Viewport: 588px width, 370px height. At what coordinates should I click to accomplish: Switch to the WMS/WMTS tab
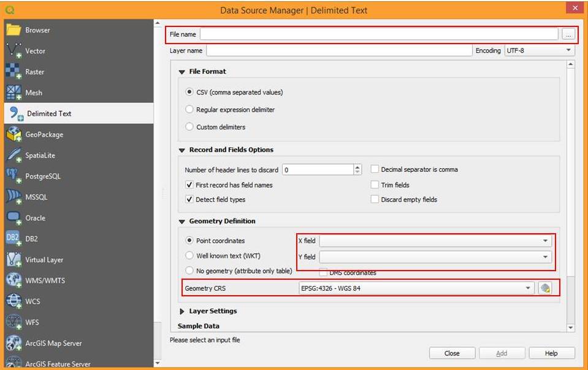78,280
